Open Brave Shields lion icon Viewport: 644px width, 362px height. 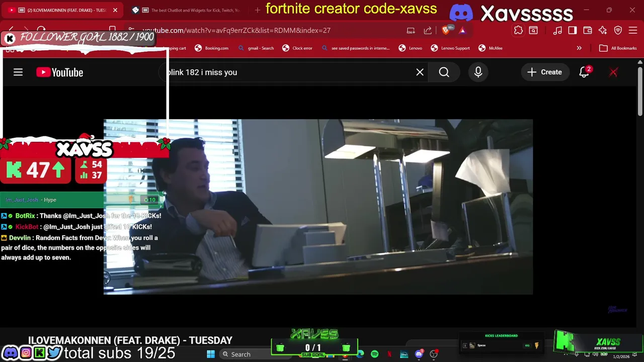pyautogui.click(x=446, y=30)
